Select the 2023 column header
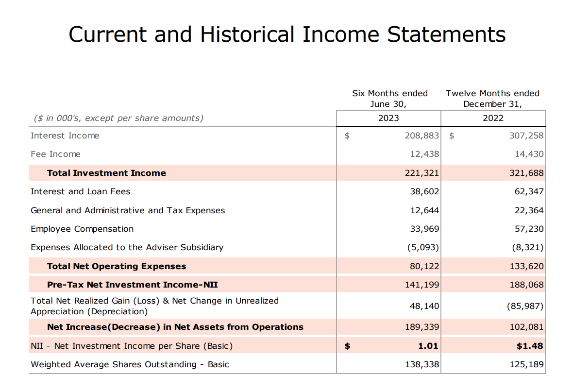This screenshot has width=573, height=392. tap(388, 118)
